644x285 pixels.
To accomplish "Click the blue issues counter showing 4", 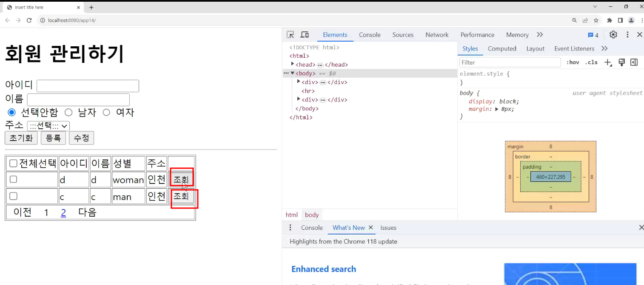I will 593,35.
